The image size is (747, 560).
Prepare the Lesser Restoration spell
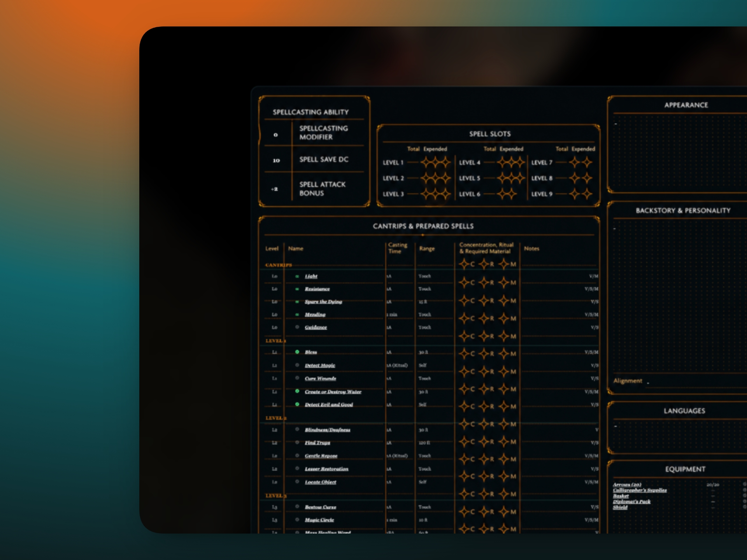[297, 469]
